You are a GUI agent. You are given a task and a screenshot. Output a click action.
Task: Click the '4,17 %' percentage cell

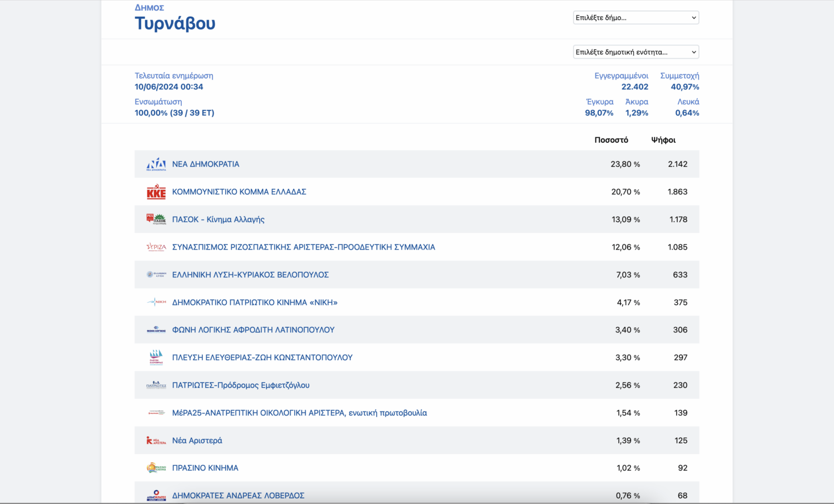tap(628, 302)
